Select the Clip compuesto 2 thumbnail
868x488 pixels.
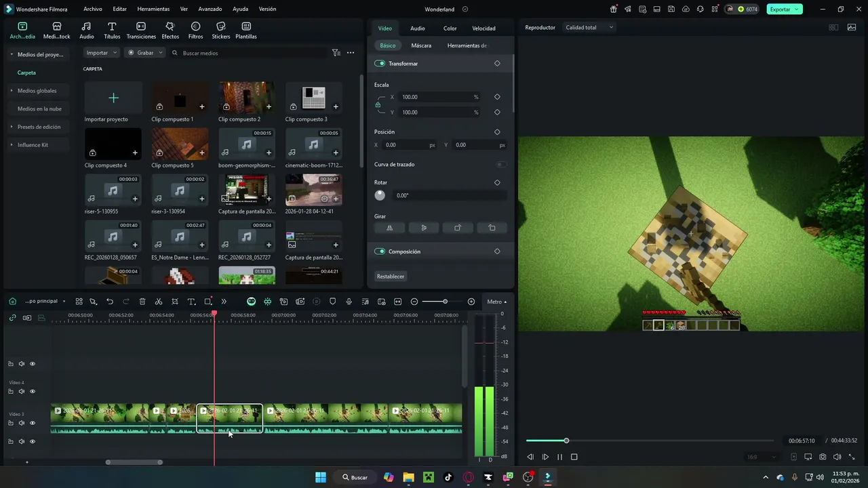pyautogui.click(x=246, y=97)
